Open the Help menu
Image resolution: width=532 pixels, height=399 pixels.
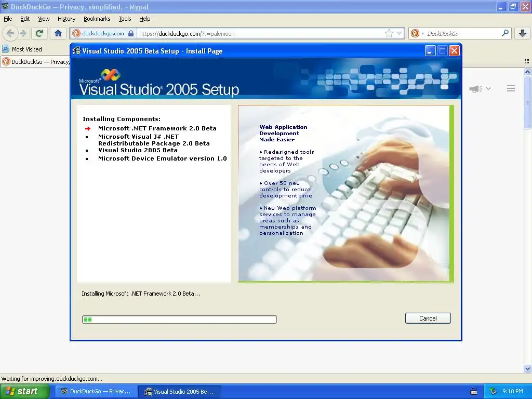(144, 19)
